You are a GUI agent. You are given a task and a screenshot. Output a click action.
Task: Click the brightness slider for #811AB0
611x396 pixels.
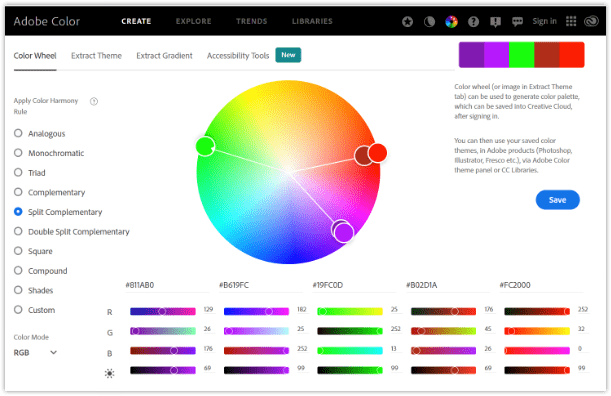pos(163,370)
